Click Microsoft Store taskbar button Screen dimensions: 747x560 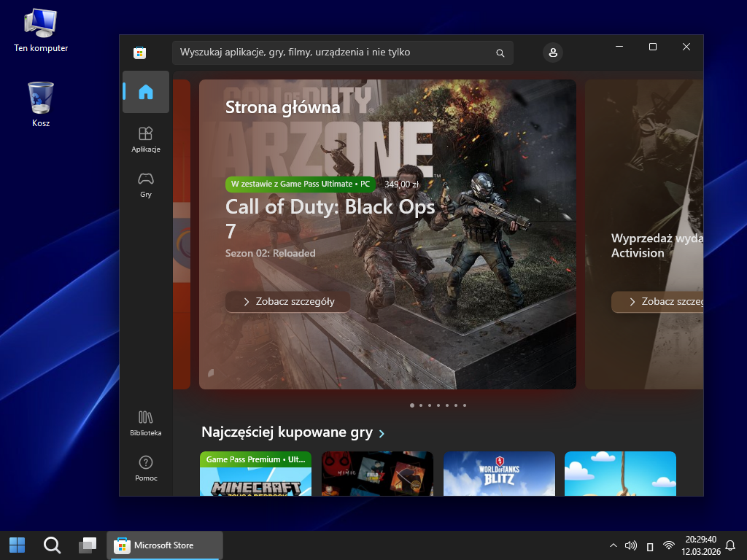tap(165, 545)
